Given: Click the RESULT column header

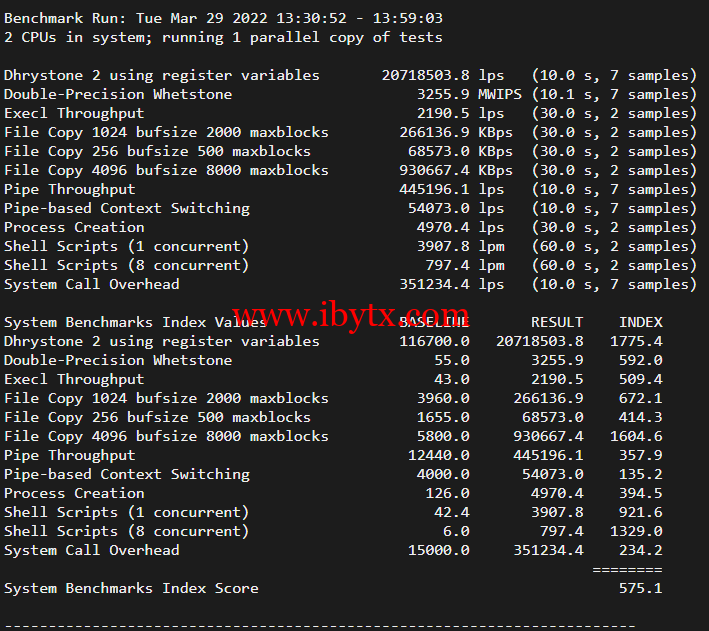Looking at the screenshot, I should pos(557,322).
